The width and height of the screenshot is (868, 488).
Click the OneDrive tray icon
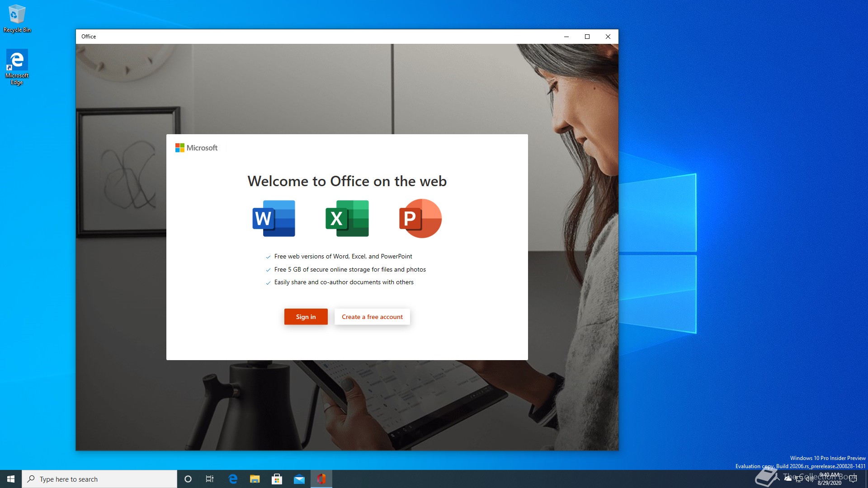point(788,479)
